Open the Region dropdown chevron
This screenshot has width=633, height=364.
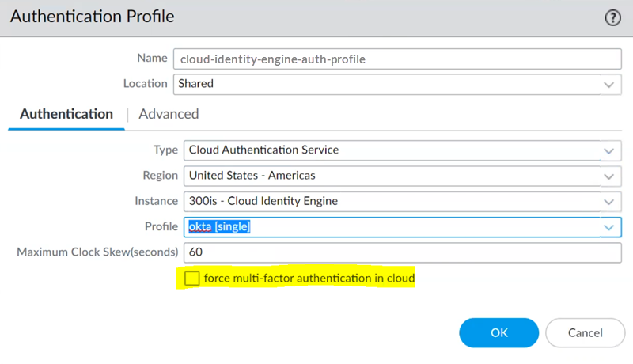[x=608, y=176]
